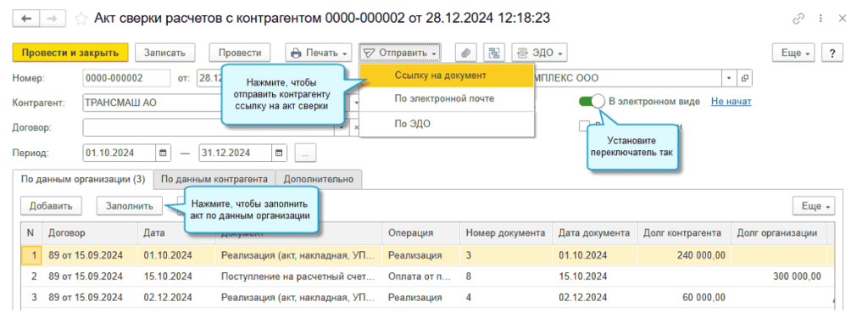Open the ЭДО dropdown menu
This screenshot has height=335, width=868.
(539, 53)
